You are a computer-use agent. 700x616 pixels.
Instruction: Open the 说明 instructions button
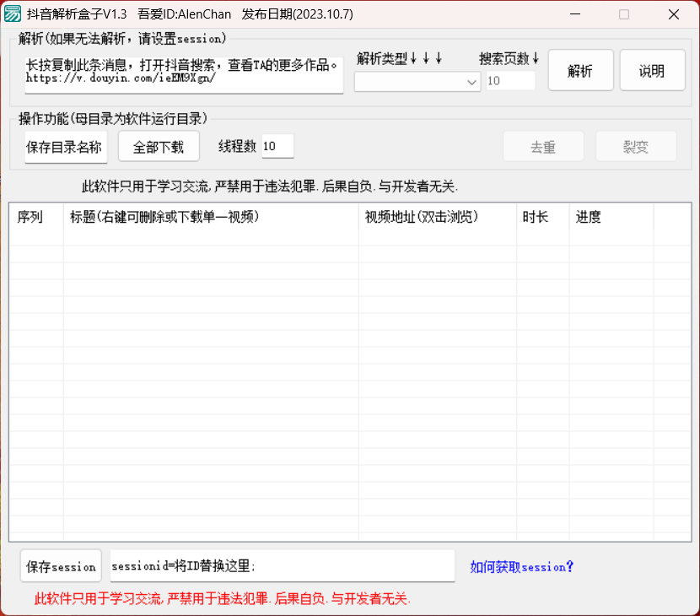[x=652, y=70]
